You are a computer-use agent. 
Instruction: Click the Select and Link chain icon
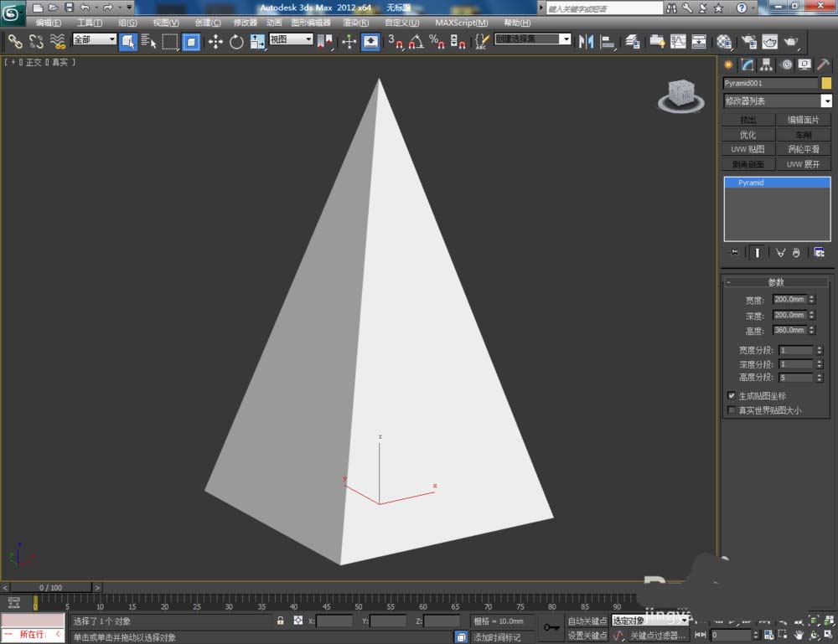pos(15,41)
